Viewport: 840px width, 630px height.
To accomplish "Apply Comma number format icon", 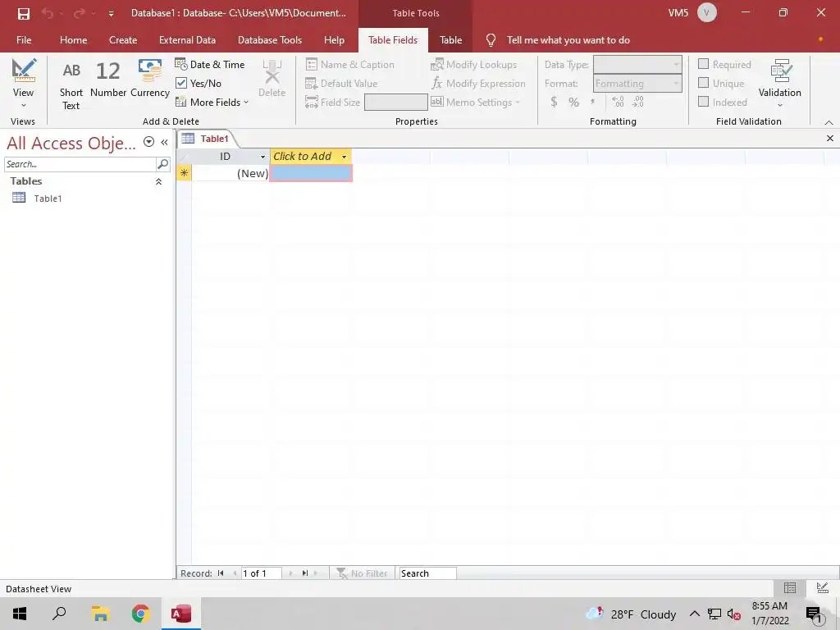I will (592, 102).
